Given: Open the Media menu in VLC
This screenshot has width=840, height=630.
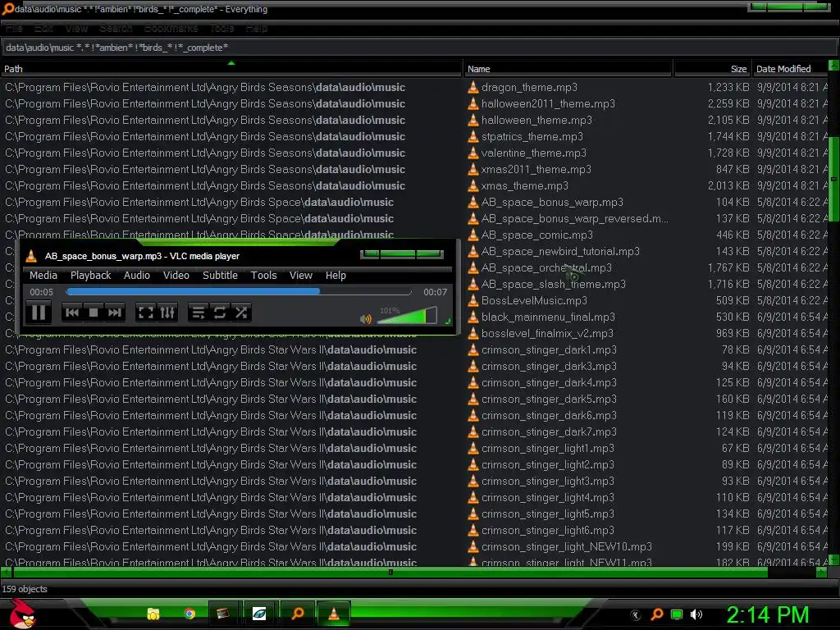Looking at the screenshot, I should 43,276.
